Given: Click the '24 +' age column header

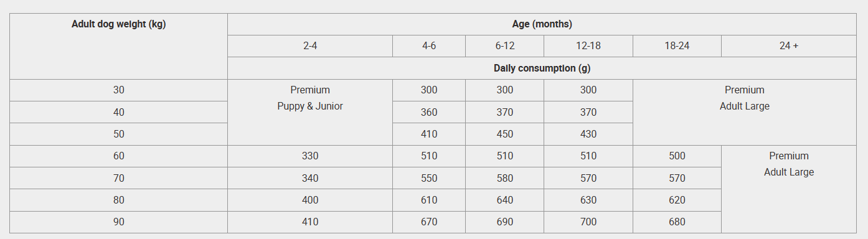Looking at the screenshot, I should (x=789, y=46).
